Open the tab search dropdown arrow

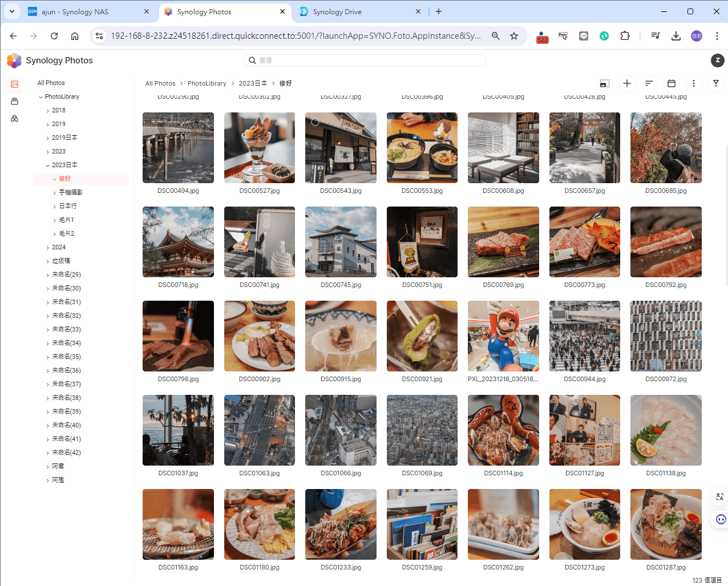12,11
